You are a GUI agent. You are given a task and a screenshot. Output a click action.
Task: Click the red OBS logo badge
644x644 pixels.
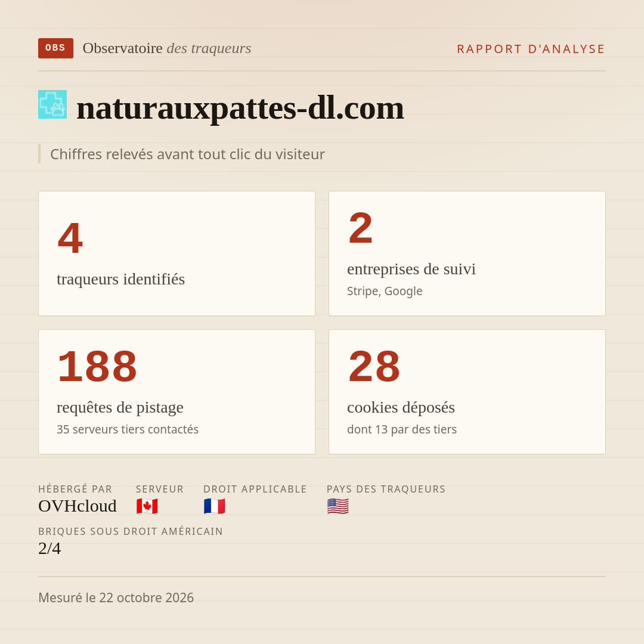tap(56, 48)
